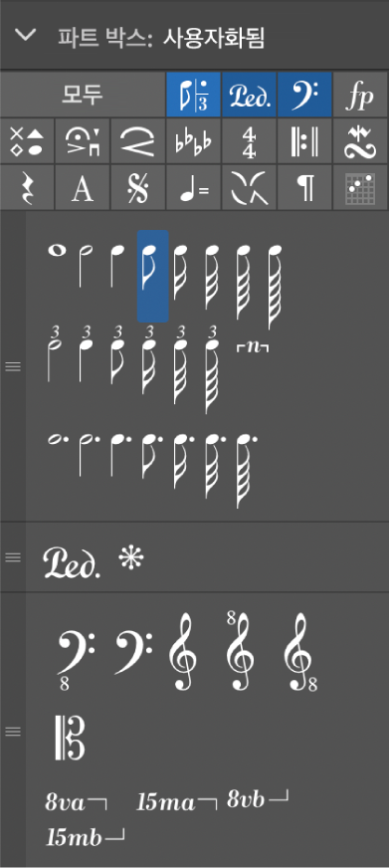This screenshot has width=389, height=868.
Task: Show the segno repeat signs group
Action: (x=137, y=188)
